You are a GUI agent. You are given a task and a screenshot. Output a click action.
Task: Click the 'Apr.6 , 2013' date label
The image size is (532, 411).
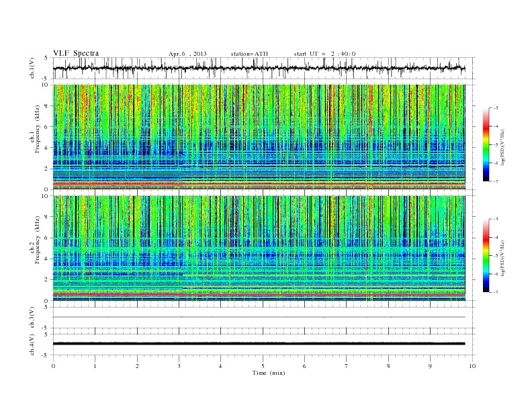[x=187, y=54]
